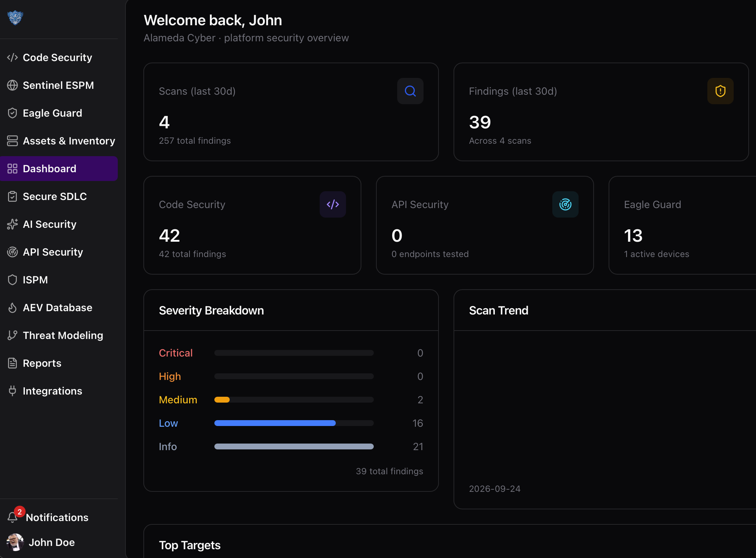Click the purple code icon on Code Security card

click(x=333, y=204)
